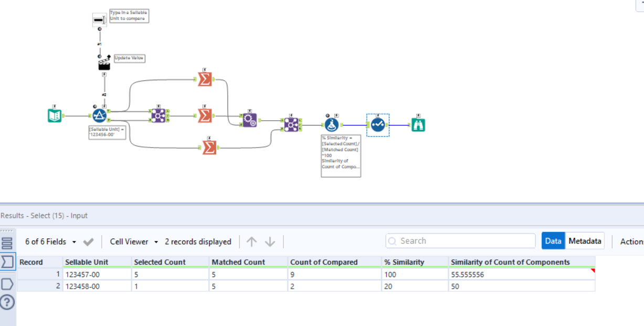Click the down arrow to jump to next record
Screen dimensions: 644x326
pos(269,241)
